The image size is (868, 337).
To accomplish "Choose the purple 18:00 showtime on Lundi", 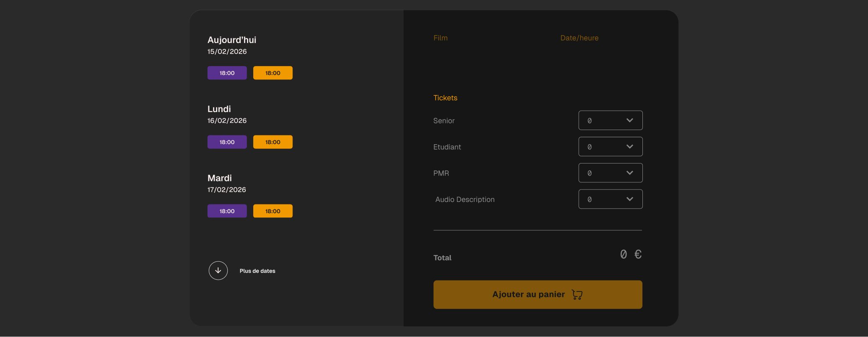I will point(227,142).
